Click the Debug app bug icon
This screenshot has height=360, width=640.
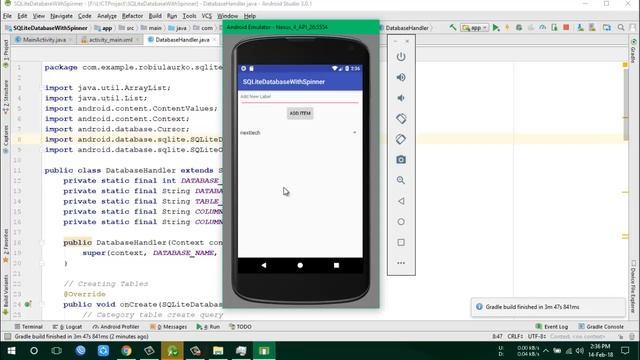pyautogui.click(x=519, y=28)
